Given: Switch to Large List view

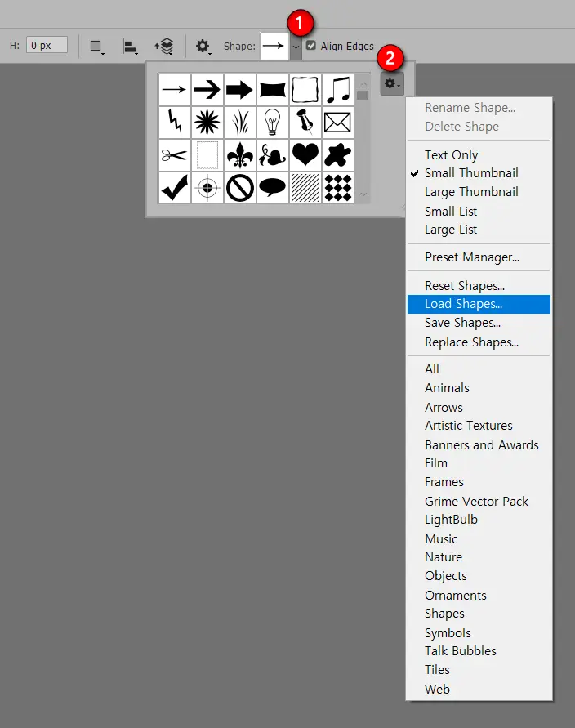Looking at the screenshot, I should [479, 230].
